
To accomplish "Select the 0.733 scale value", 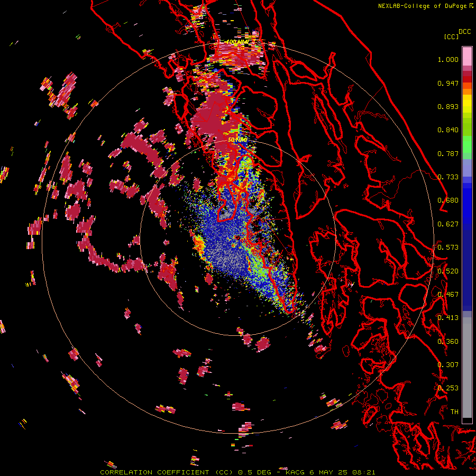I will pos(448,177).
